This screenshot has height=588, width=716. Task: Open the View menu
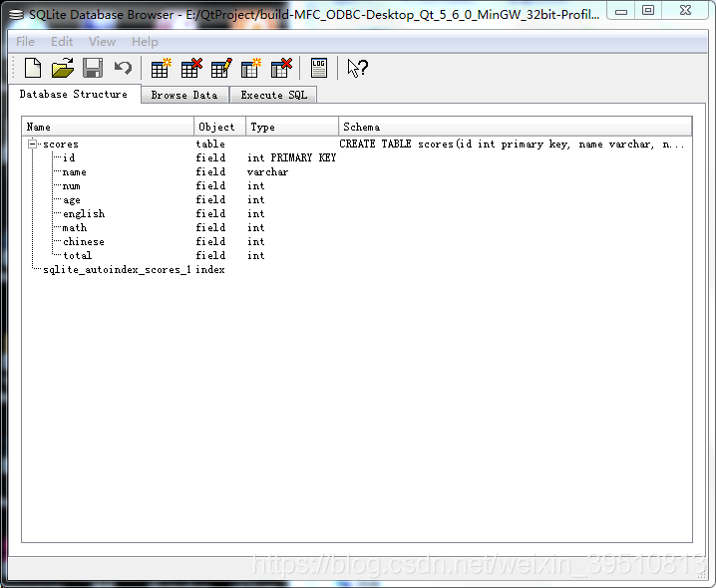pyautogui.click(x=102, y=42)
